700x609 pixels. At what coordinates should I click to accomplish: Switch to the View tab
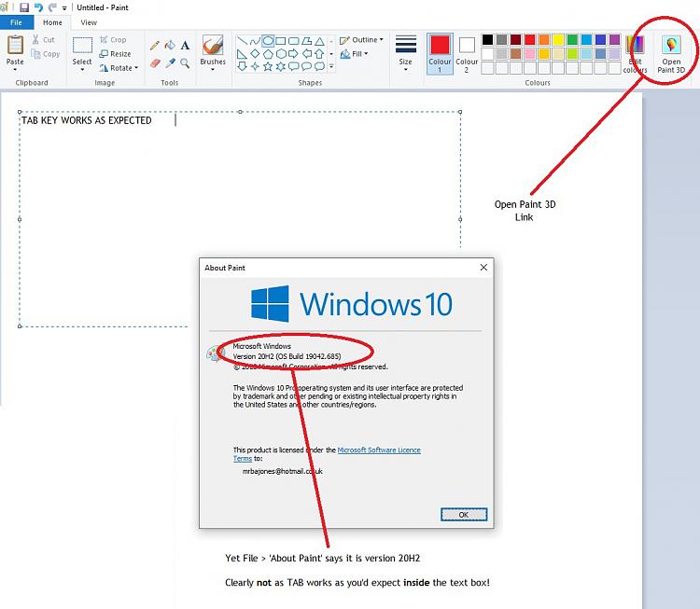(x=89, y=22)
